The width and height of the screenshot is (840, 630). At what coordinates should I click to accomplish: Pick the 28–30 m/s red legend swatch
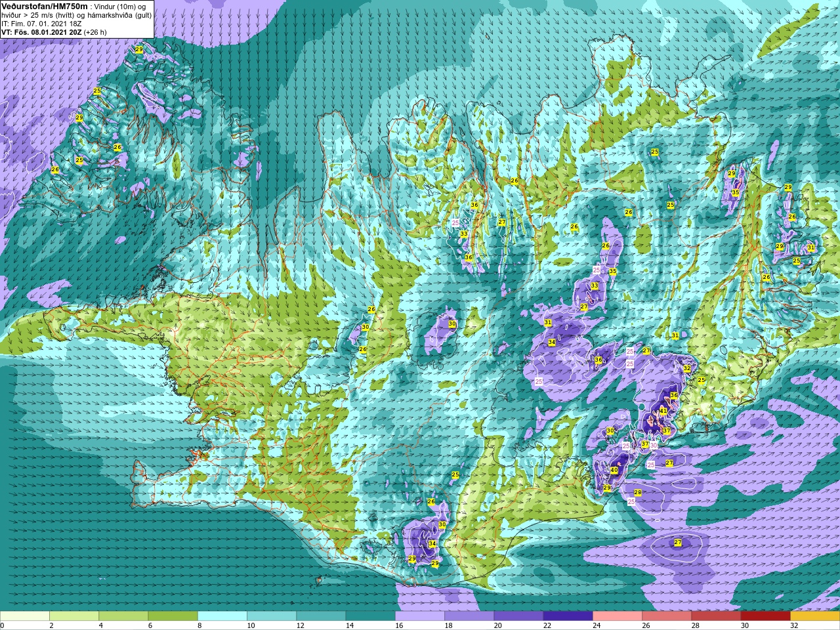[x=716, y=616]
